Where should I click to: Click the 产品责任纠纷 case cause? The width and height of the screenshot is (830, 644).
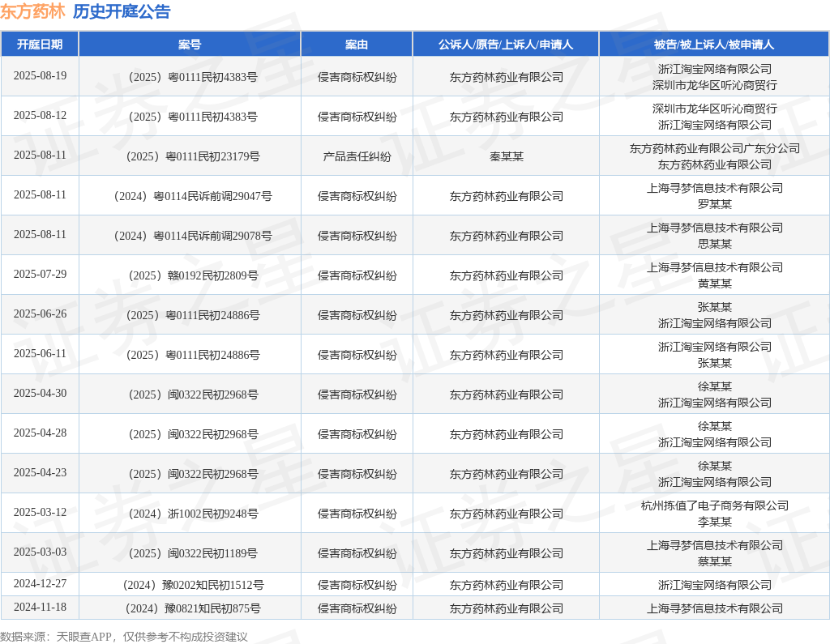tap(357, 156)
